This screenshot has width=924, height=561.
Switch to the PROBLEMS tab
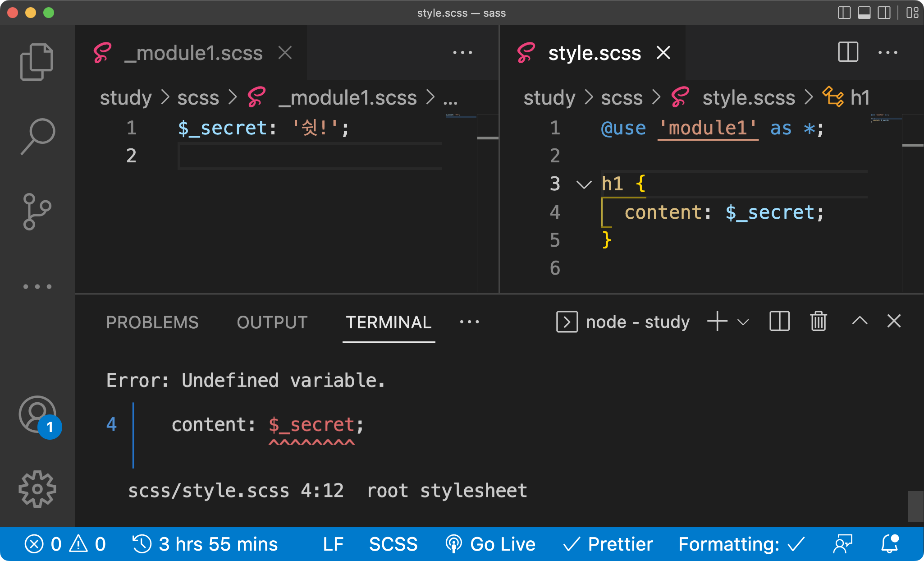[152, 322]
